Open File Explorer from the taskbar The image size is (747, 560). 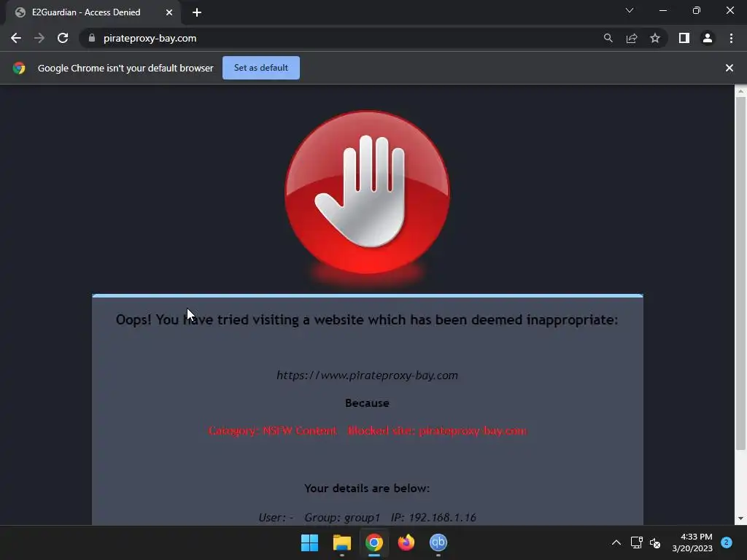coord(342,542)
